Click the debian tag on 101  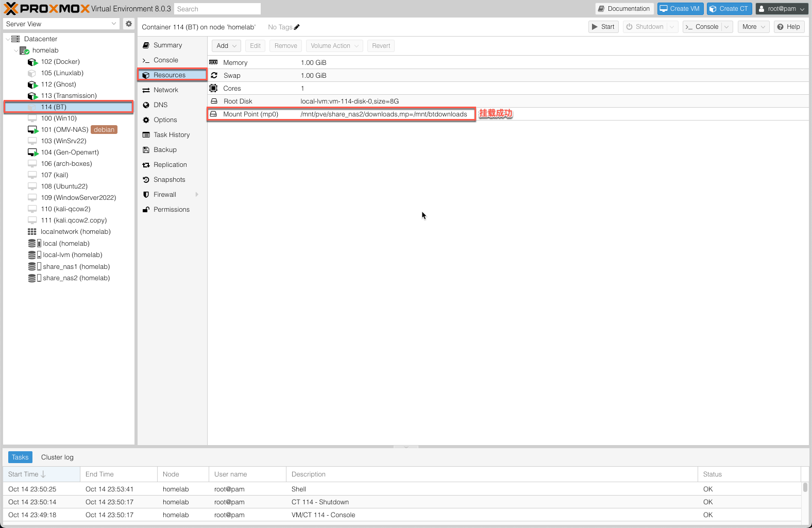[x=104, y=130]
